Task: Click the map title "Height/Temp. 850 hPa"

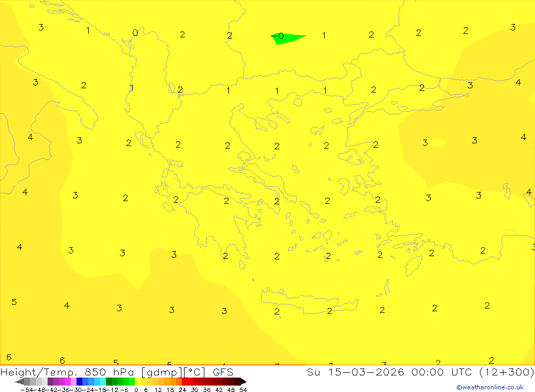Action: (68, 372)
